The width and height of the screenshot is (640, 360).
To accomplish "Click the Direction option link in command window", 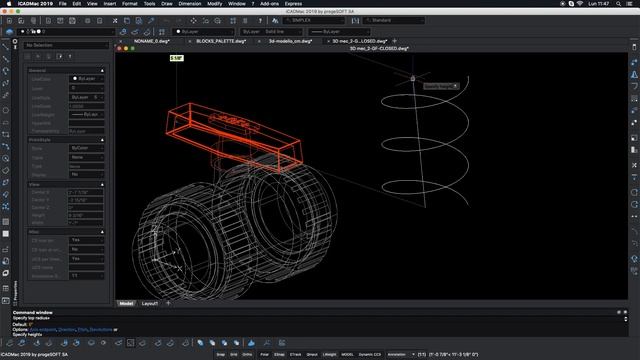I will click(67, 329).
